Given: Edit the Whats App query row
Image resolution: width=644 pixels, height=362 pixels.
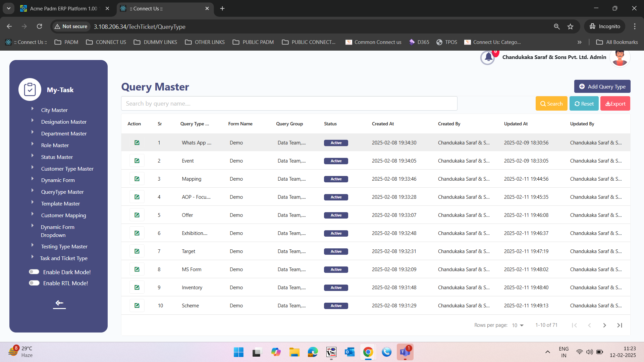Looking at the screenshot, I should [137, 142].
